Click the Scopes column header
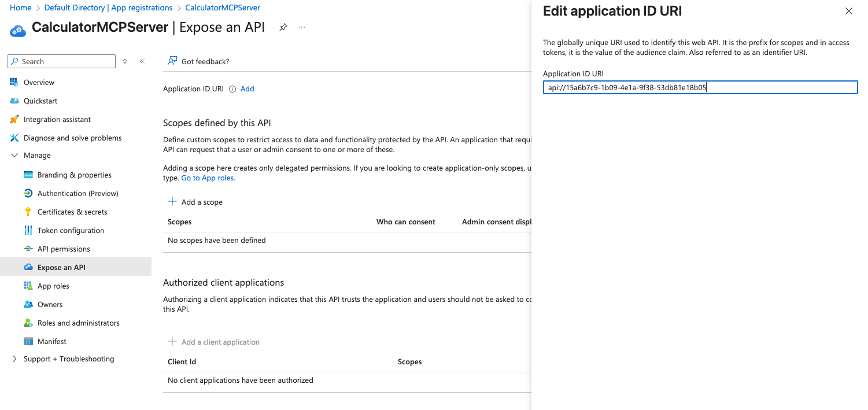 click(180, 221)
